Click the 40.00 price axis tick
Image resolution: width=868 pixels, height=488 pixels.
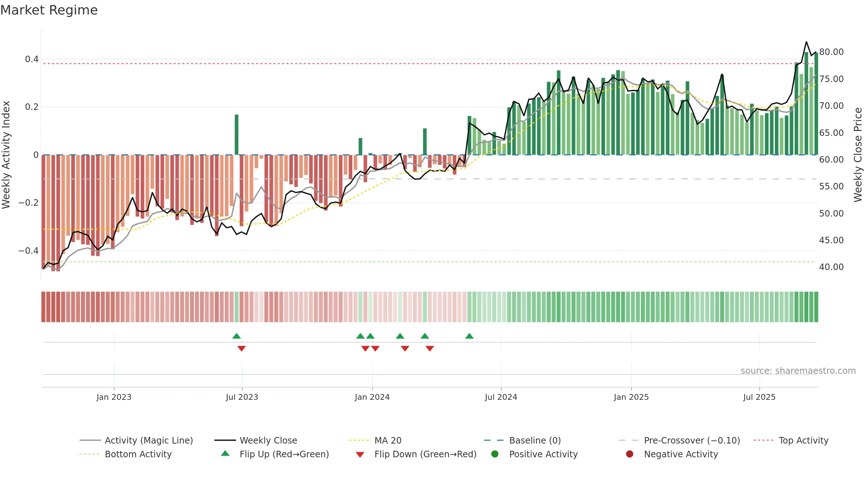point(831,267)
